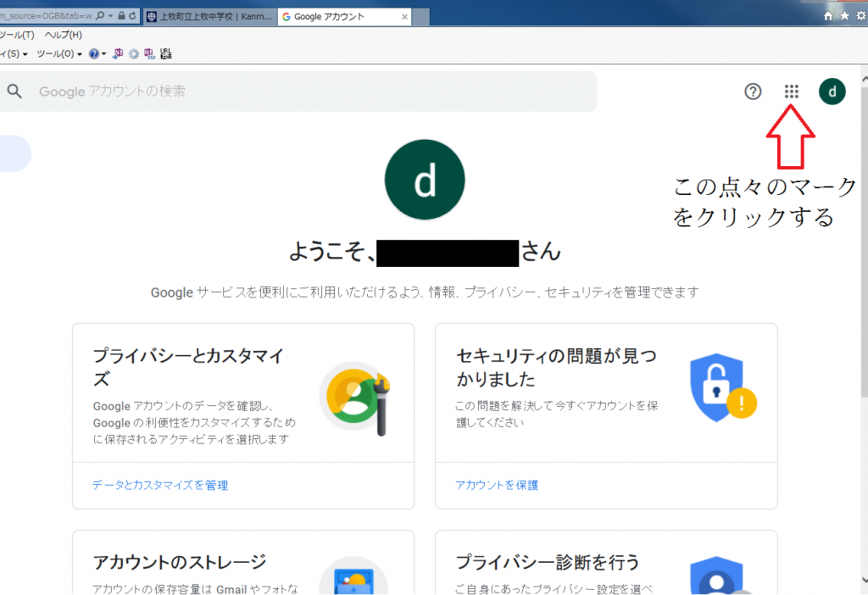868x595 pixels.
Task: Open プライバシー診断を行う card heading
Action: pos(548,562)
